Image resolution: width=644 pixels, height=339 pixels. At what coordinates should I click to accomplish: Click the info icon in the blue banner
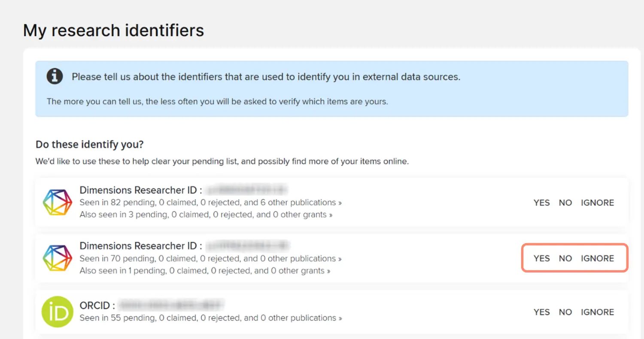(x=55, y=76)
